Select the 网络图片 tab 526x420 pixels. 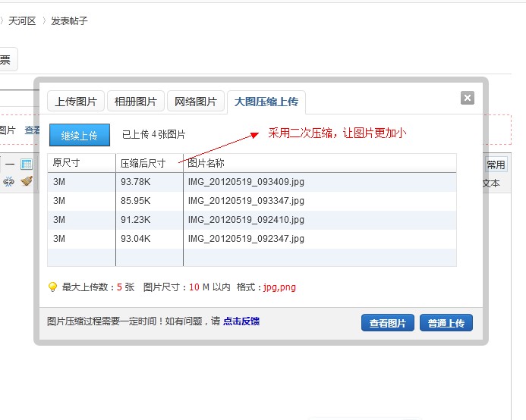[x=196, y=101]
